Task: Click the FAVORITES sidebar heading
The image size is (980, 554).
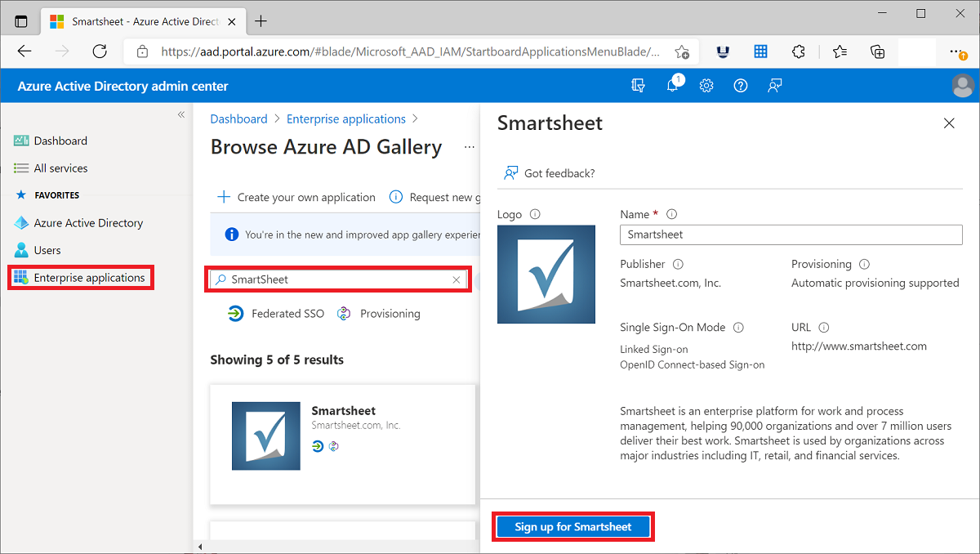Action: coord(56,195)
